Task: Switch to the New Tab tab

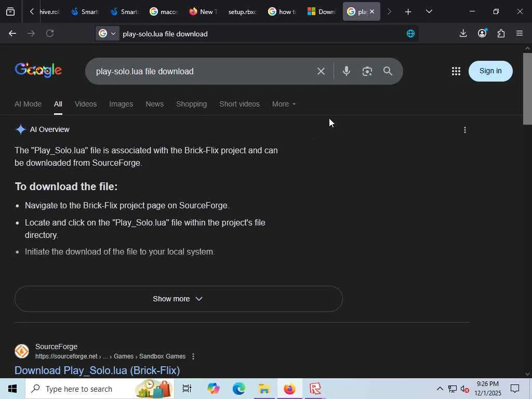Action: (x=204, y=12)
